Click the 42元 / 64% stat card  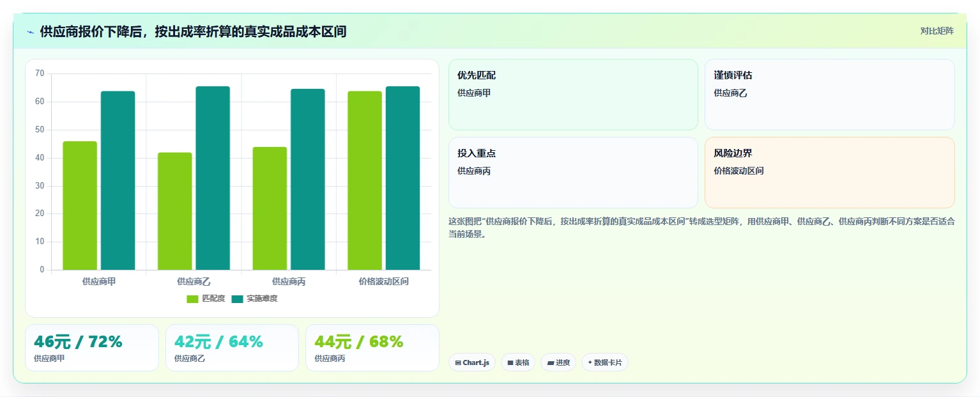232,348
